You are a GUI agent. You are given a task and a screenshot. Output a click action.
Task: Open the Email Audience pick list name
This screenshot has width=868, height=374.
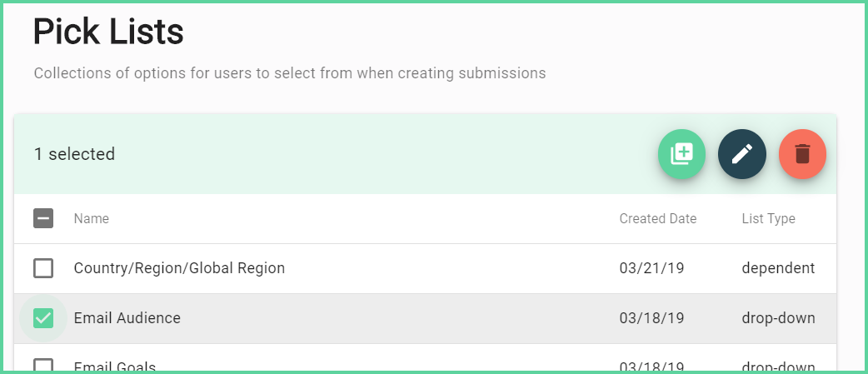pos(127,318)
